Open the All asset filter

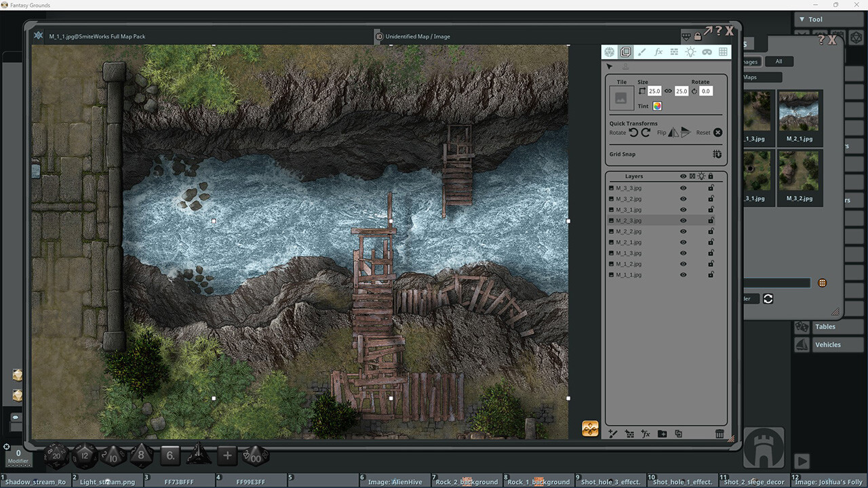point(778,61)
